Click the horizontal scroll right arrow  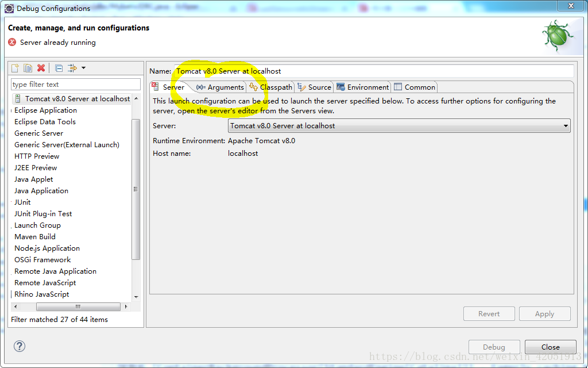(x=126, y=307)
